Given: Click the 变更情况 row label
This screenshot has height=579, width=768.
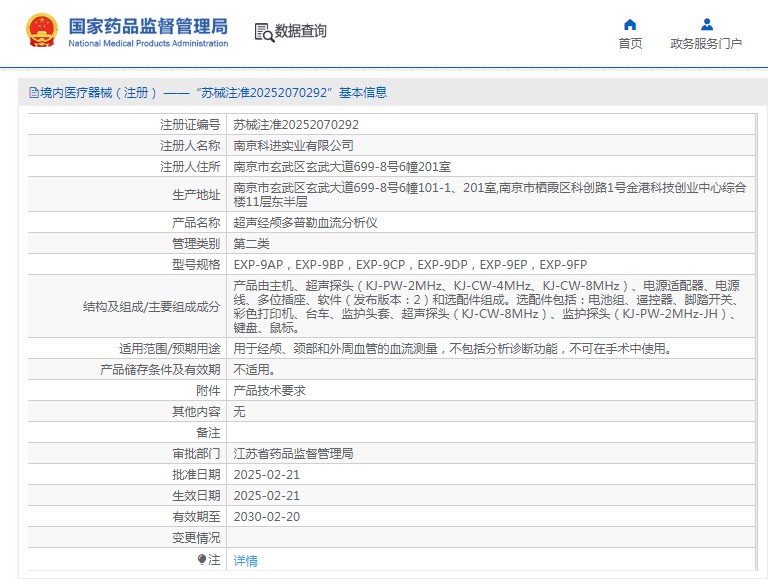Looking at the screenshot, I should 196,538.
